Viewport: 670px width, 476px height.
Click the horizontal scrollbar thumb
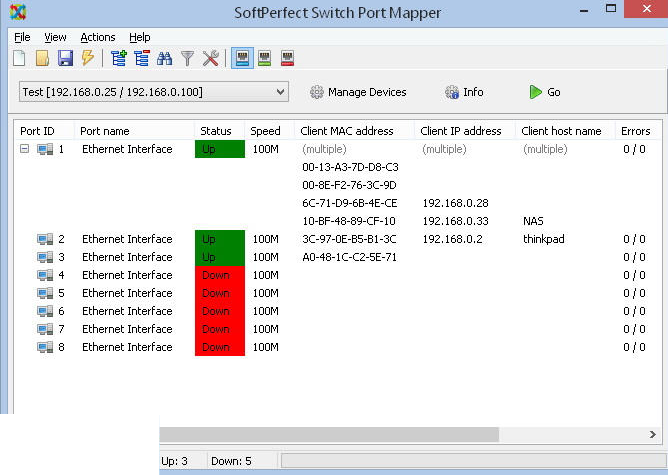point(329,435)
